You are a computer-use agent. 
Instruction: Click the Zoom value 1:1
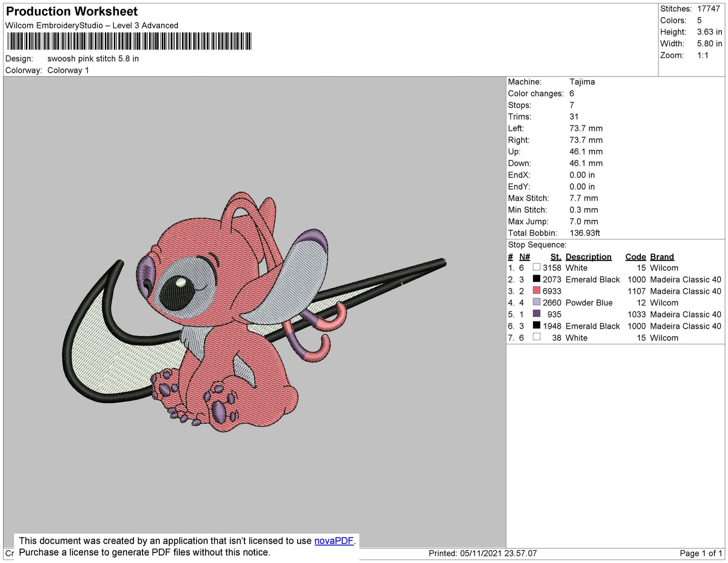[x=703, y=55]
